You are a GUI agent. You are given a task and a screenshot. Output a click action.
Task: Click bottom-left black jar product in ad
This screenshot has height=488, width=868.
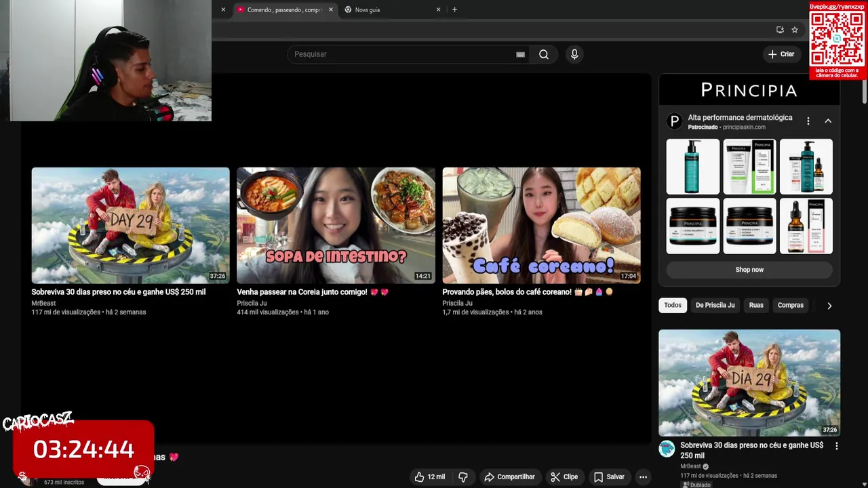692,226
